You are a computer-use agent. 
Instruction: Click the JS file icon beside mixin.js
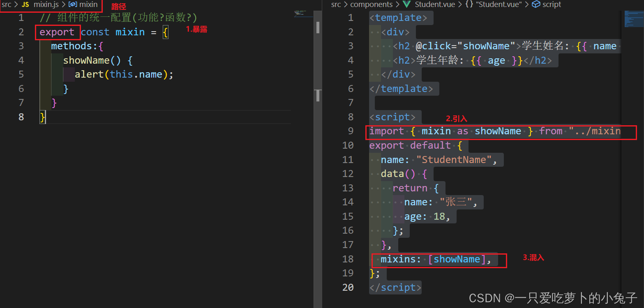pos(25,5)
